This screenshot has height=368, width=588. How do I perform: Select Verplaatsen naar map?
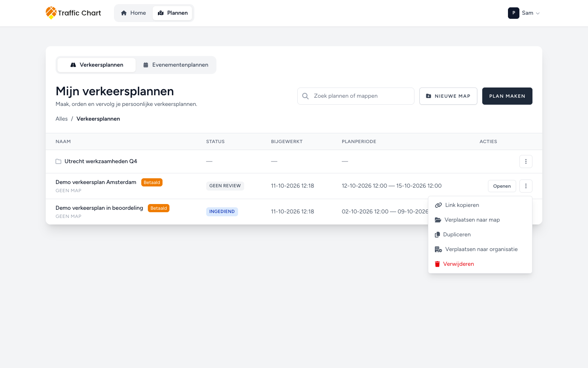click(x=480, y=220)
